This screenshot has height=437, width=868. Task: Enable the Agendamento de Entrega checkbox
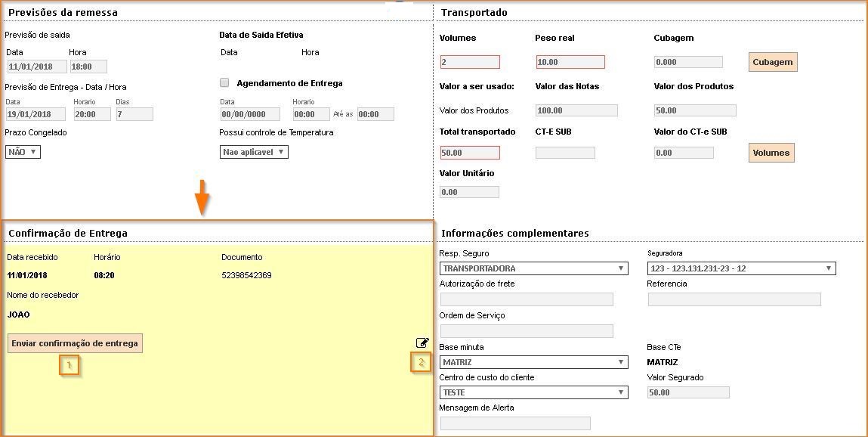(x=224, y=83)
